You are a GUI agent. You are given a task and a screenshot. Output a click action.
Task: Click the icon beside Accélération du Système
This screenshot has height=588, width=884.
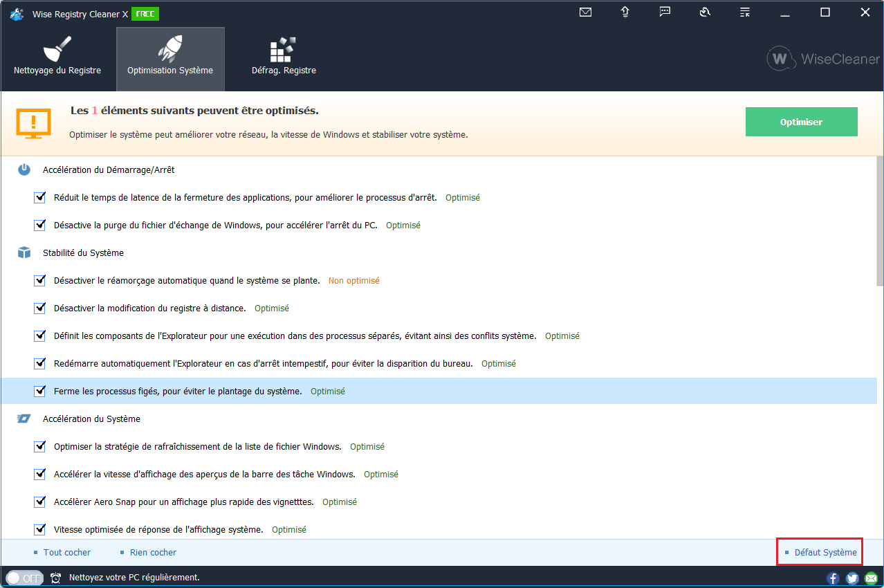24,419
